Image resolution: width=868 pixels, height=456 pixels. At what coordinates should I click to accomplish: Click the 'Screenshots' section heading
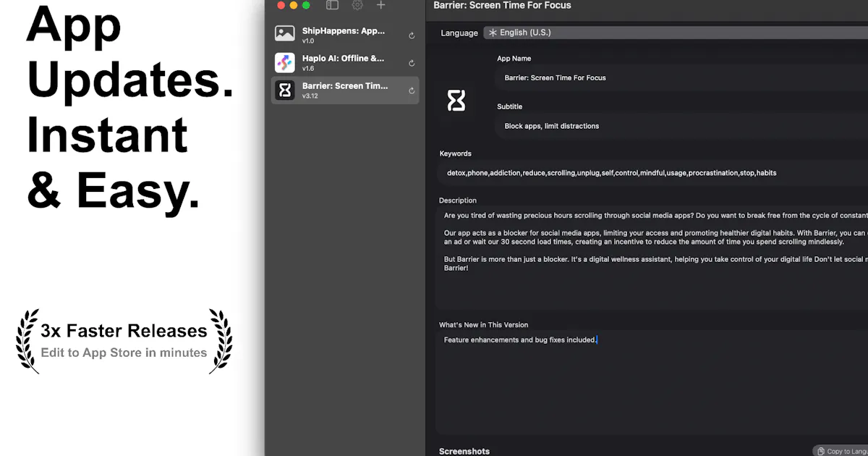(464, 451)
